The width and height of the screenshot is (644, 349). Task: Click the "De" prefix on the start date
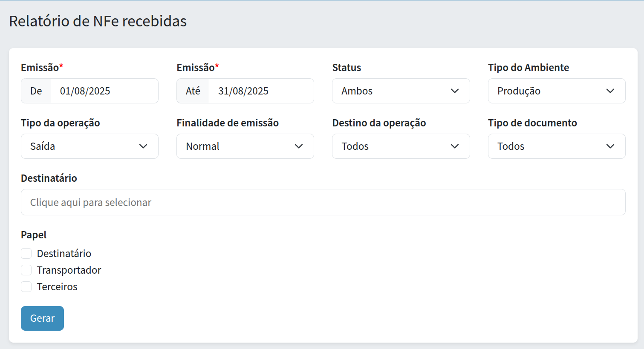36,91
